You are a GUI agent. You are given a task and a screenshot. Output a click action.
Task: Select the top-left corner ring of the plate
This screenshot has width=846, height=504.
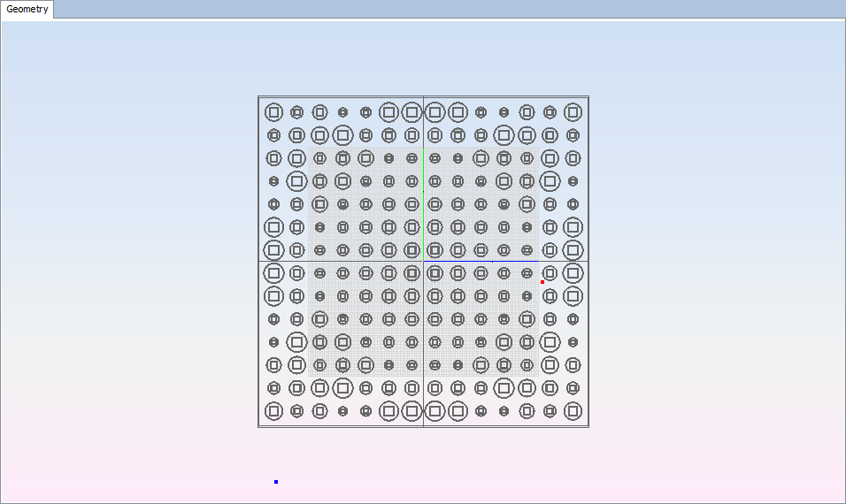tap(273, 112)
